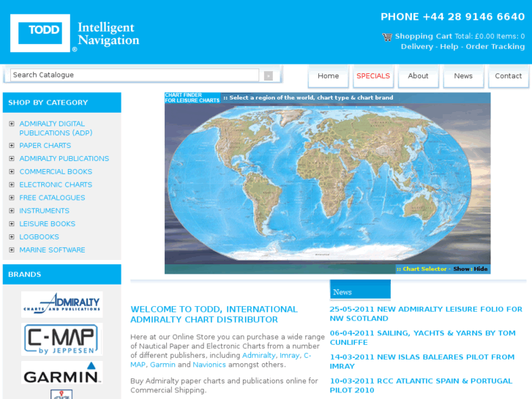Image resolution: width=532 pixels, height=399 pixels.
Task: Expand the Marine Software category
Action: click(12, 250)
